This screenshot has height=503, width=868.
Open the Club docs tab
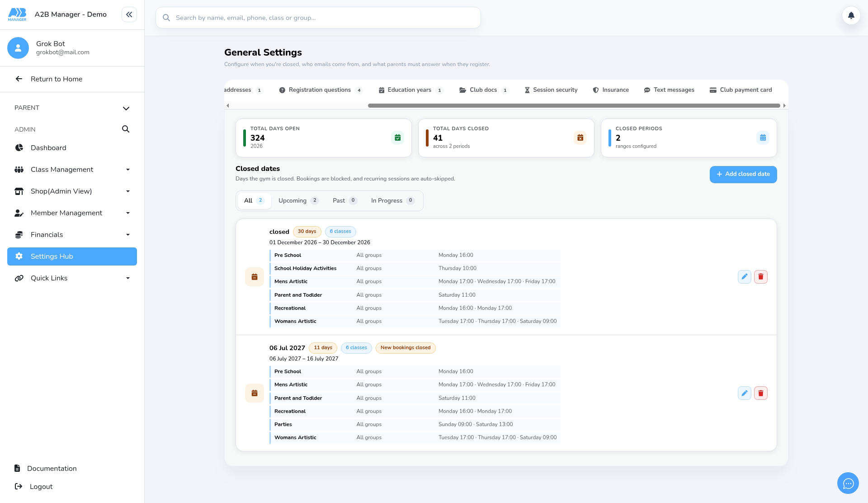pos(484,90)
